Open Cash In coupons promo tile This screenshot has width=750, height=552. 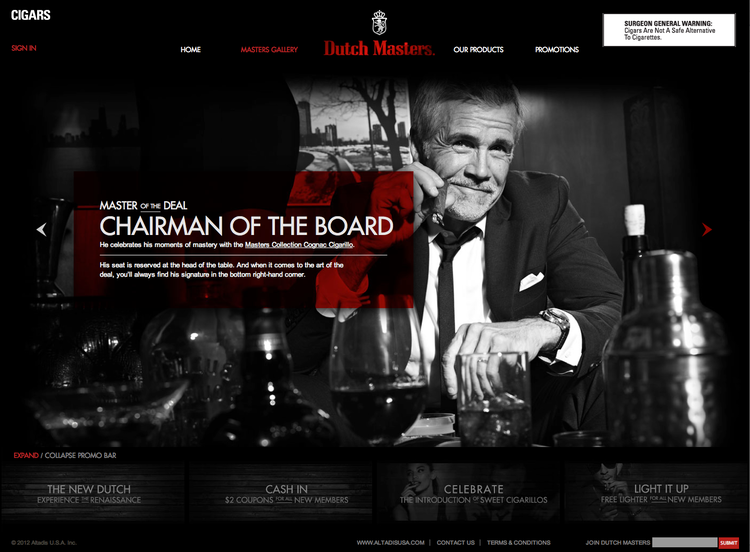click(280, 492)
